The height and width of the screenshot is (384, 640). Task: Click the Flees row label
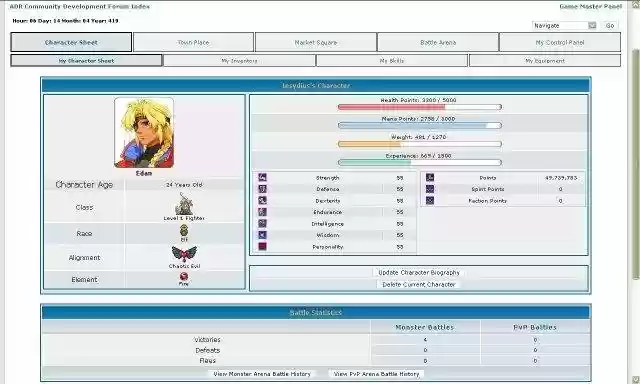(207, 360)
